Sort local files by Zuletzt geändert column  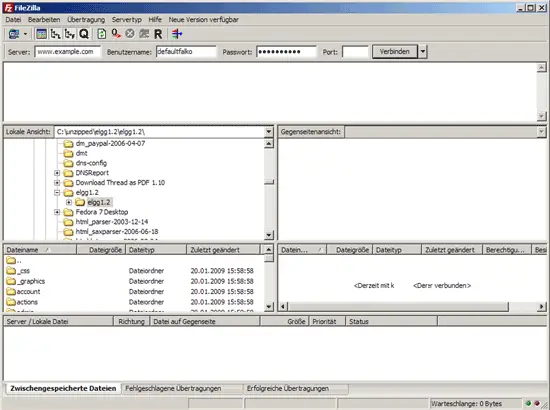pos(224,250)
